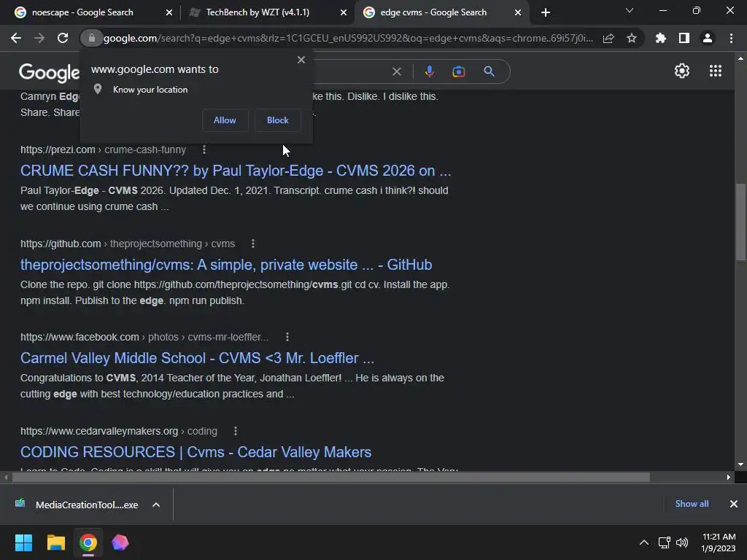Open the network status tray icon
This screenshot has height=560, width=747.
[x=664, y=542]
